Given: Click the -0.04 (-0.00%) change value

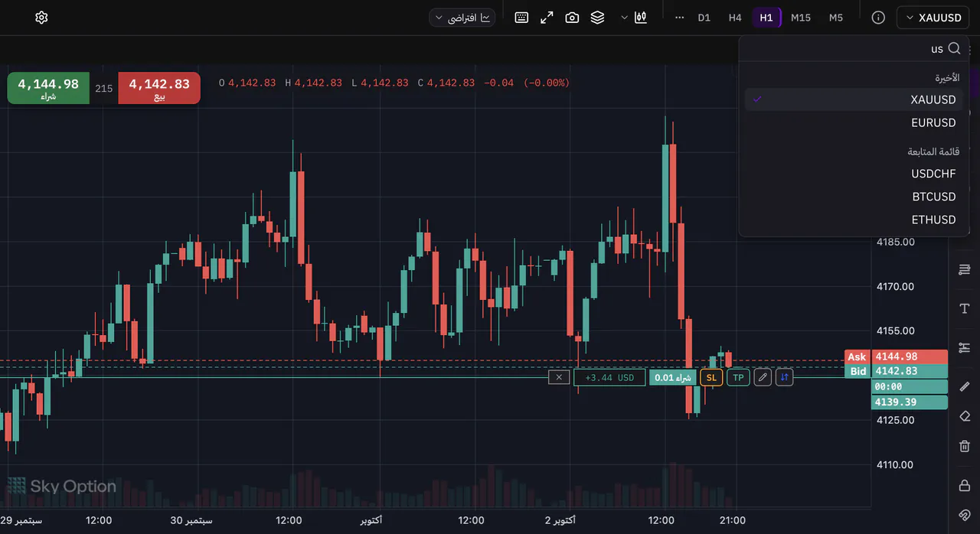Looking at the screenshot, I should (x=527, y=83).
